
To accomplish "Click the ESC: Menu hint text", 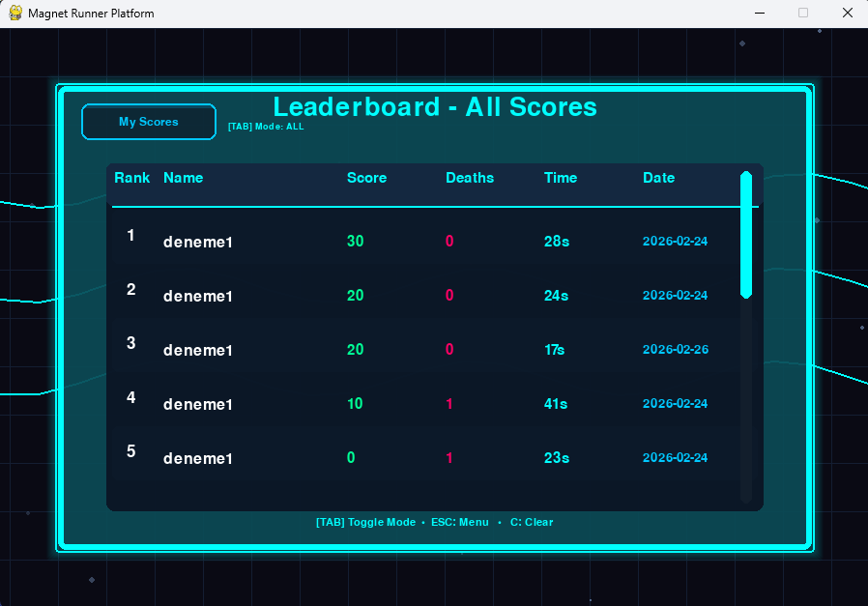I will click(x=460, y=523).
